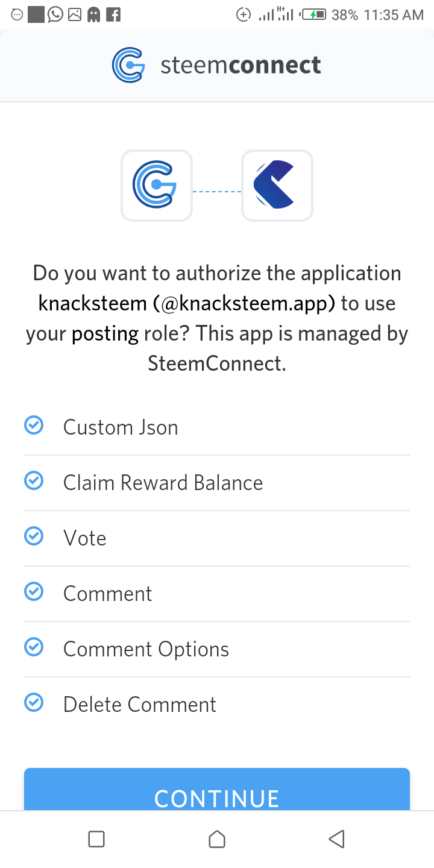Viewport: 434px width, 868px height.
Task: Open recent apps with the square button
Action: (x=96, y=839)
